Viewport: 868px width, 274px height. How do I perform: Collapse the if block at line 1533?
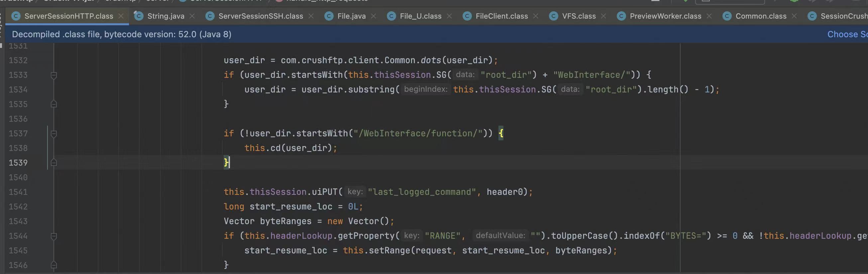click(x=54, y=75)
